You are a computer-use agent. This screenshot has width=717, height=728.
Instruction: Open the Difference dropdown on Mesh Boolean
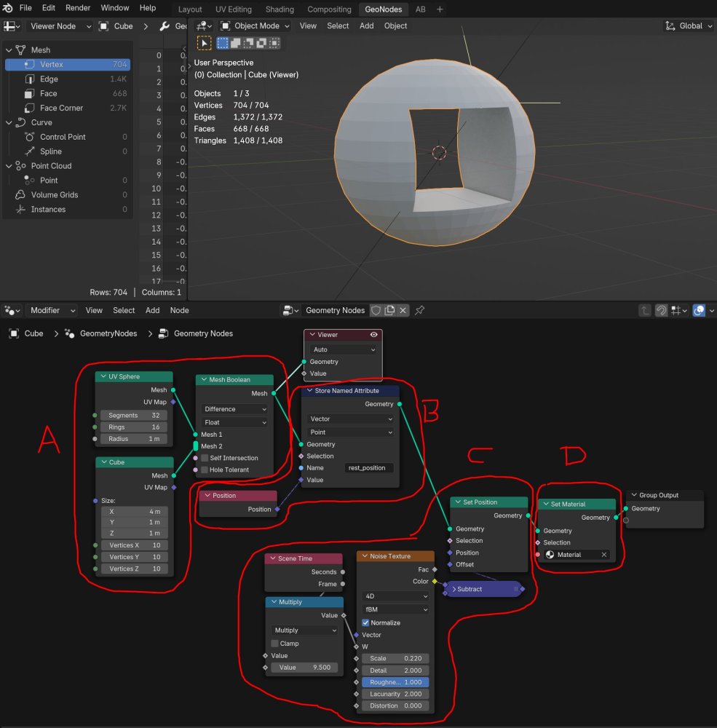coord(233,409)
